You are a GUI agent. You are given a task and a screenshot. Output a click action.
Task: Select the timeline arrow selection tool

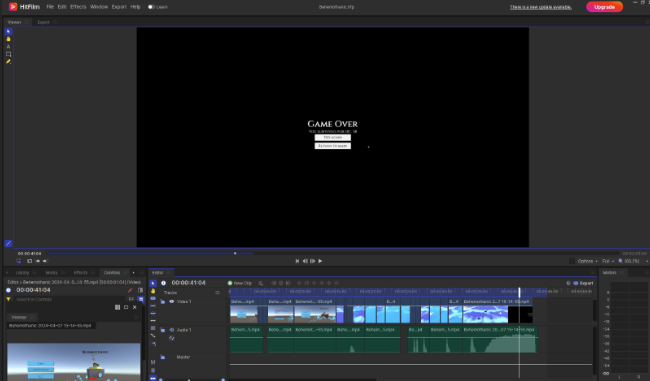coord(153,283)
